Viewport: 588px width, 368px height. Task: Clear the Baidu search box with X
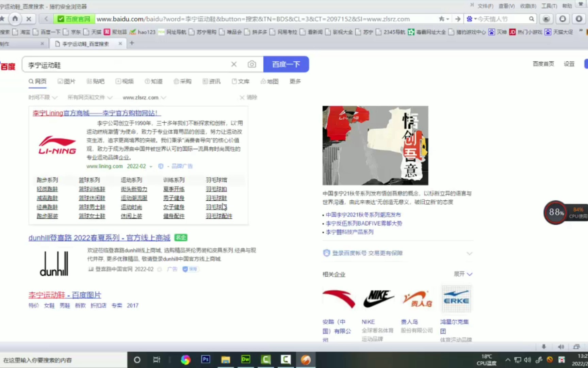pyautogui.click(x=234, y=64)
